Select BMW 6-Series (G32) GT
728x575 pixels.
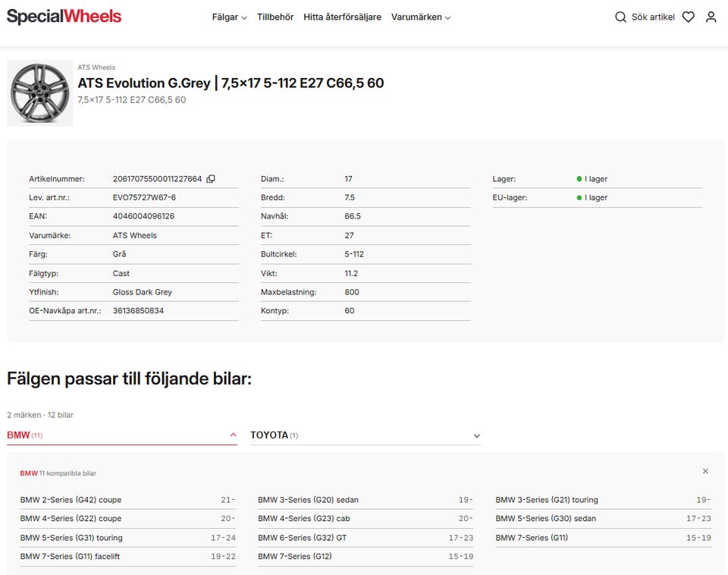pyautogui.click(x=366, y=537)
